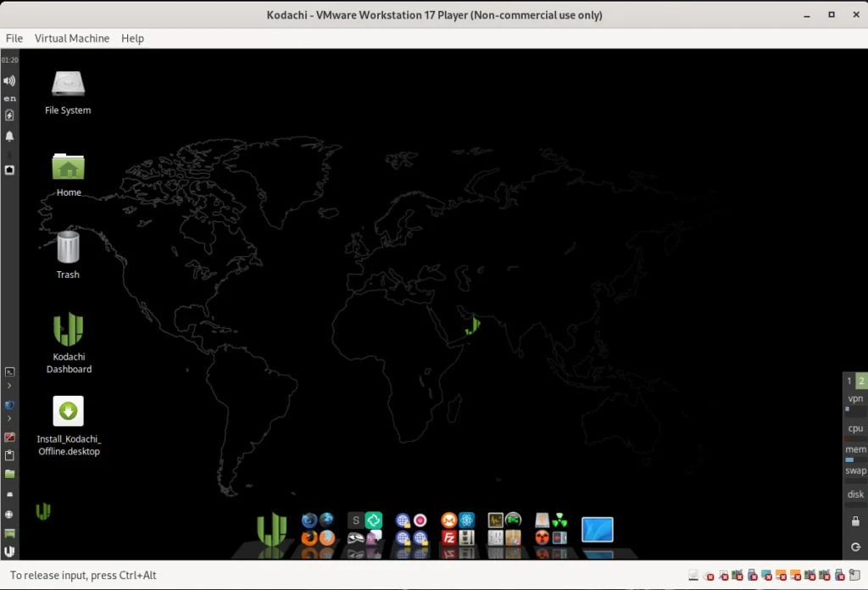Select the Kodachi Dashboard desktop icon
The height and width of the screenshot is (590, 868).
click(x=68, y=343)
